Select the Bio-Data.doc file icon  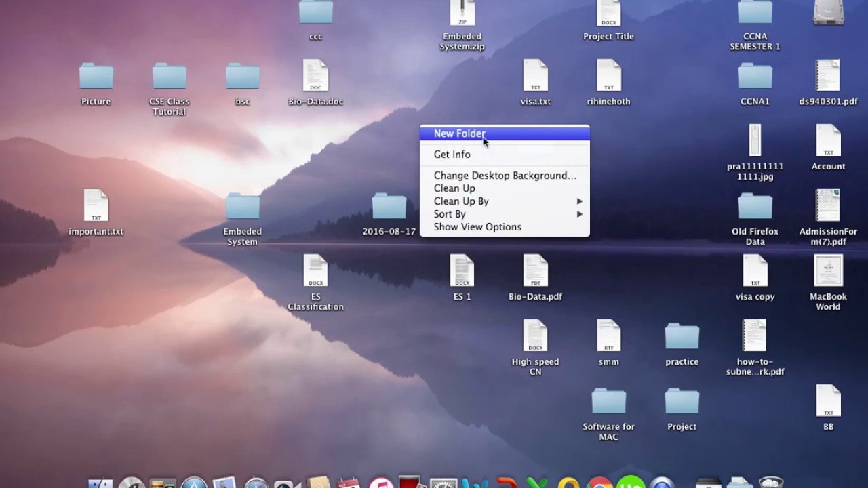[x=315, y=76]
